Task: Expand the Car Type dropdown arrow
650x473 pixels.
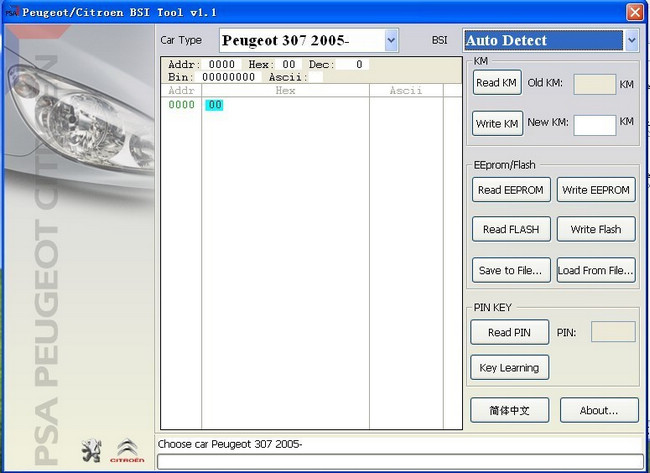Action: coord(391,41)
